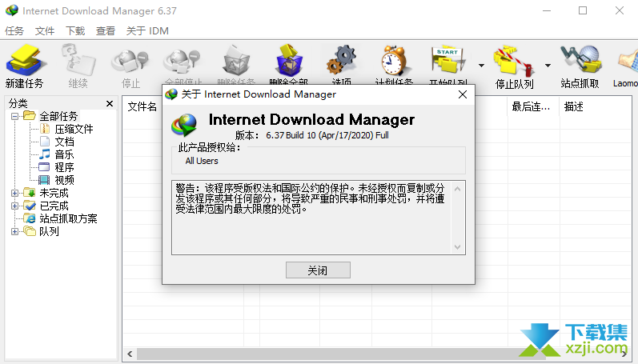Click horizontal scrollbar left arrow
The height and width of the screenshot is (364, 638).
click(130, 354)
